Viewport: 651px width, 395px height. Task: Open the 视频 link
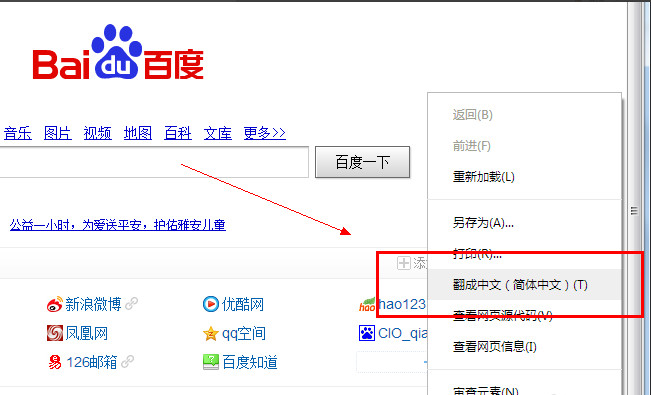(98, 133)
